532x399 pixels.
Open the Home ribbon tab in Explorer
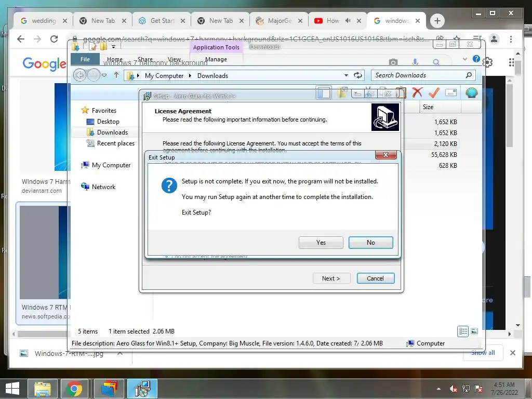115,59
